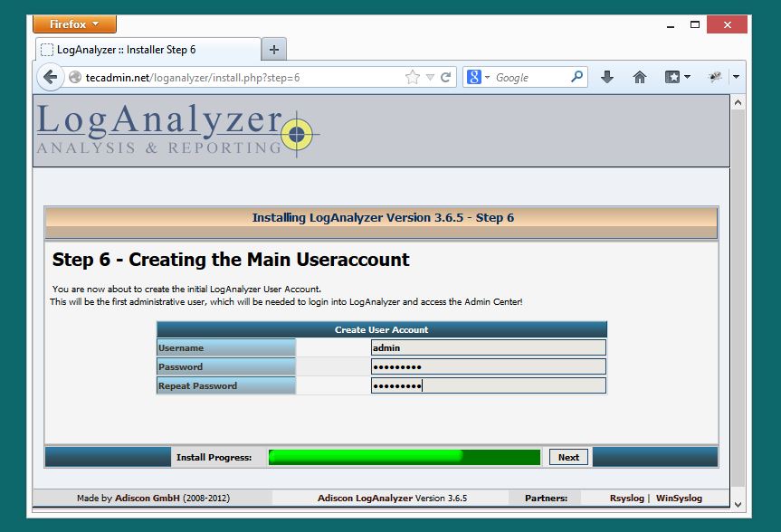Viewport: 781px width, 532px height.
Task: Click the LogAnalyzer logo image
Action: (x=178, y=129)
